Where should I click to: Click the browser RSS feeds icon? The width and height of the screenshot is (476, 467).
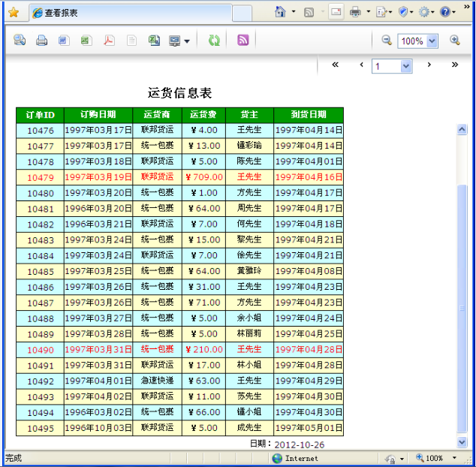coord(309,12)
